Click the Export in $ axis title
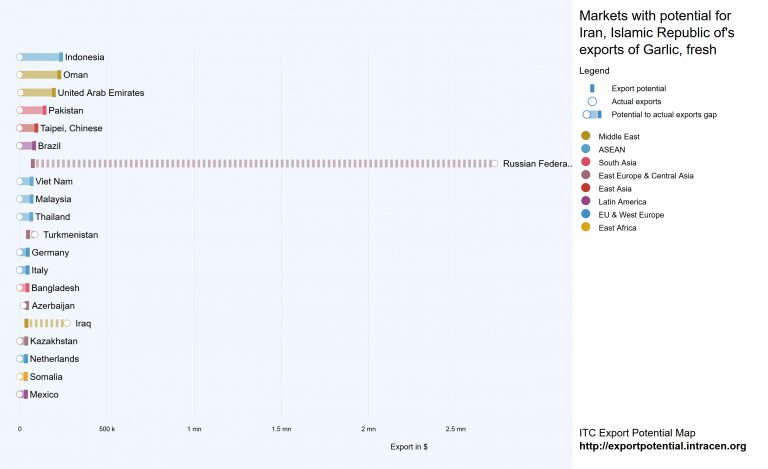Screen dimensions: 768x469 coord(409,446)
